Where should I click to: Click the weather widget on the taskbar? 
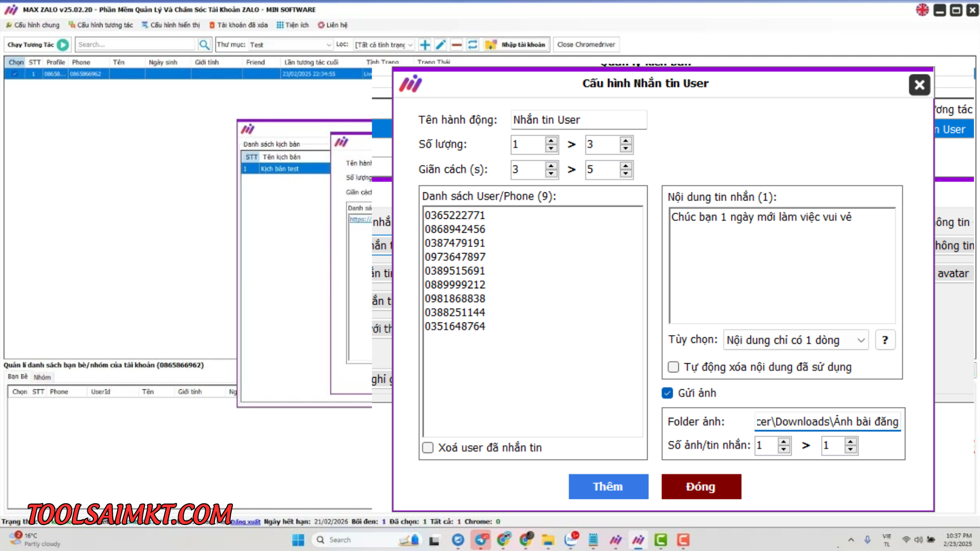point(35,540)
